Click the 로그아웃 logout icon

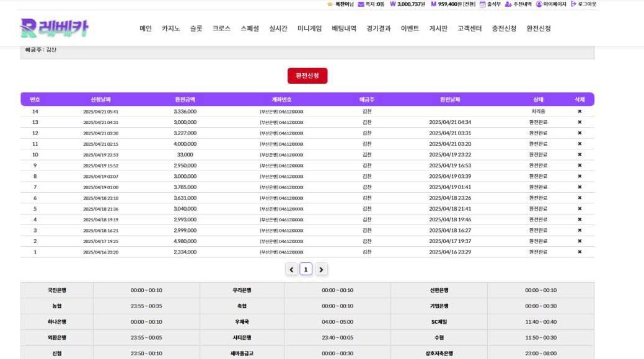(x=573, y=4)
